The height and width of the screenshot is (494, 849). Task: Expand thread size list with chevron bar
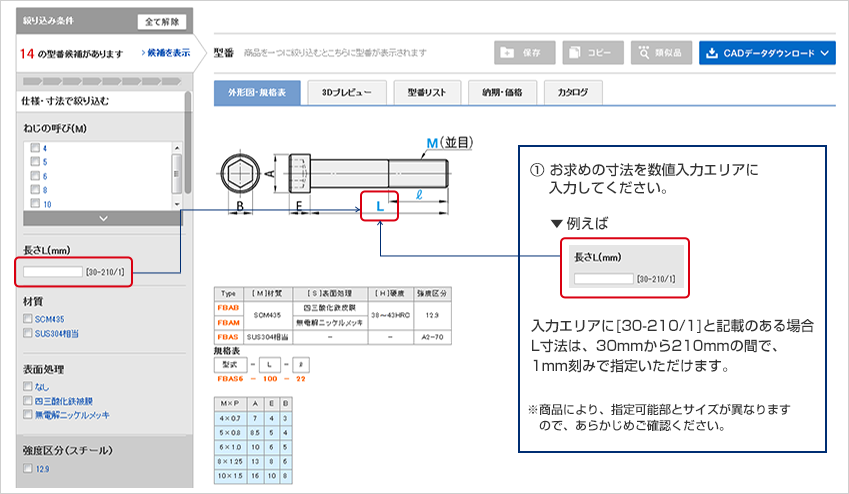point(103,218)
